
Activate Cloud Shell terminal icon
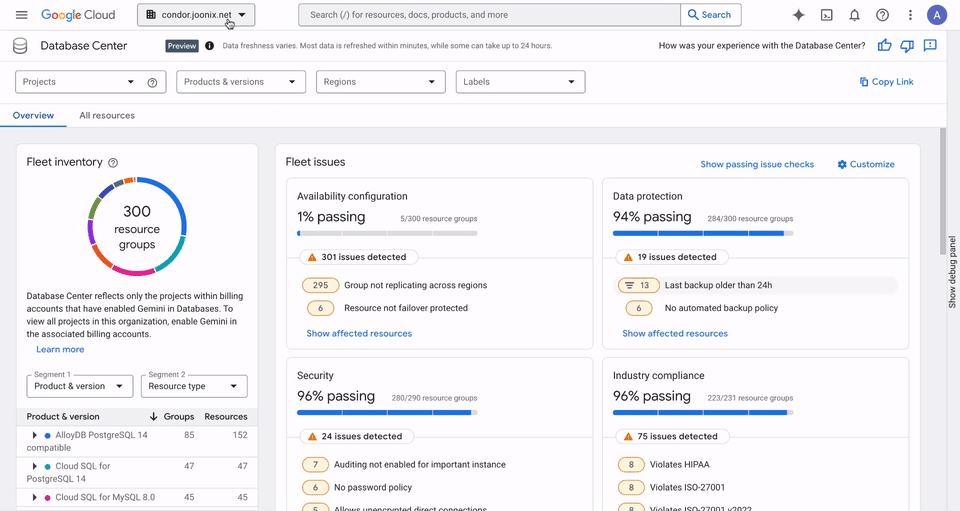[x=826, y=15]
